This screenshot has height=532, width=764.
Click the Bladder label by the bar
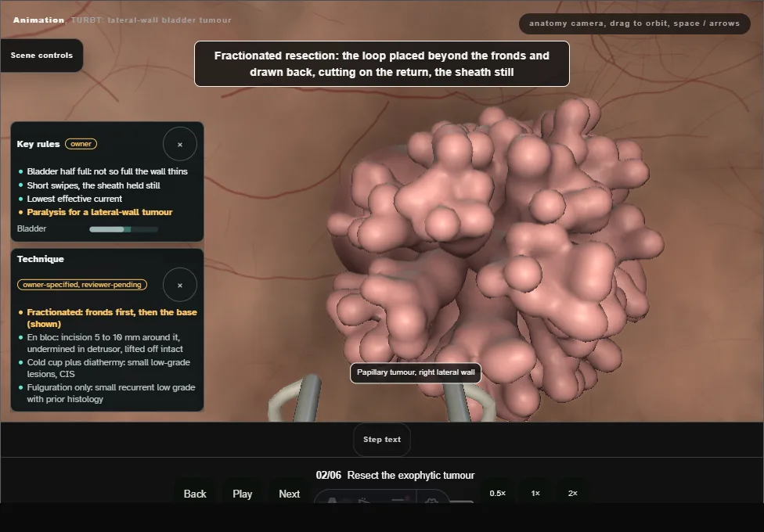click(x=31, y=228)
